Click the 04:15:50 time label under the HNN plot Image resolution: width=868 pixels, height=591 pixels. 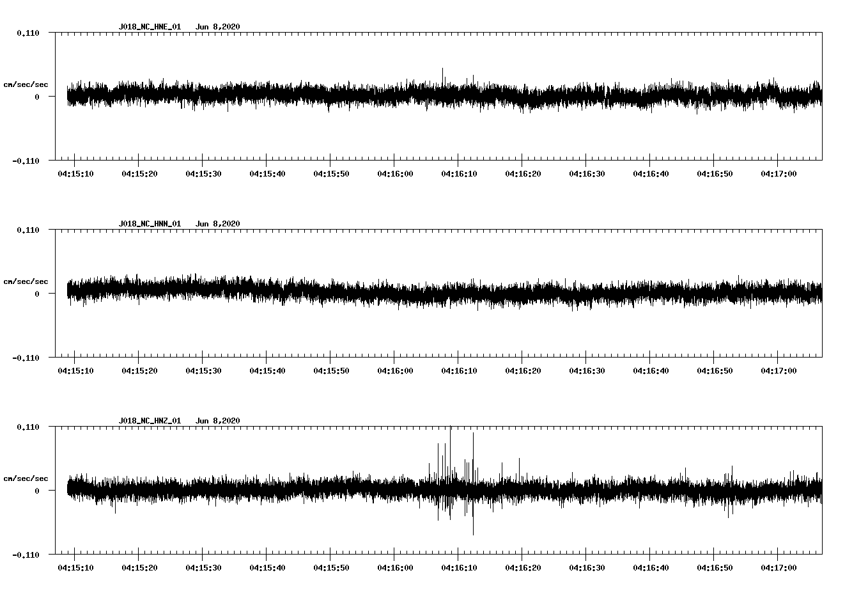(x=331, y=371)
